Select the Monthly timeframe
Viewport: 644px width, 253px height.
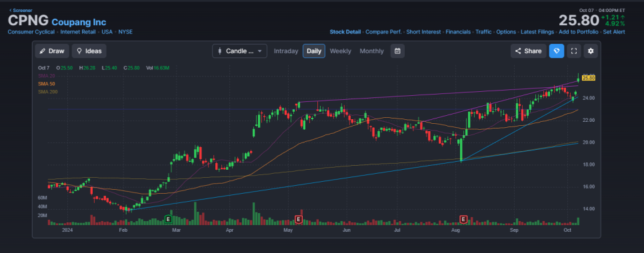371,51
